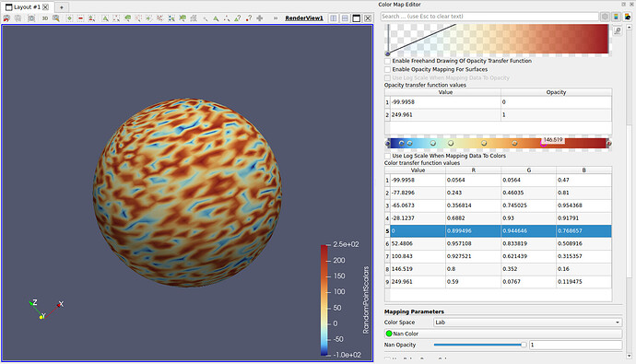Click the red minus subtract-selection icon
Viewport: 636px width, 364px height.
(80, 18)
